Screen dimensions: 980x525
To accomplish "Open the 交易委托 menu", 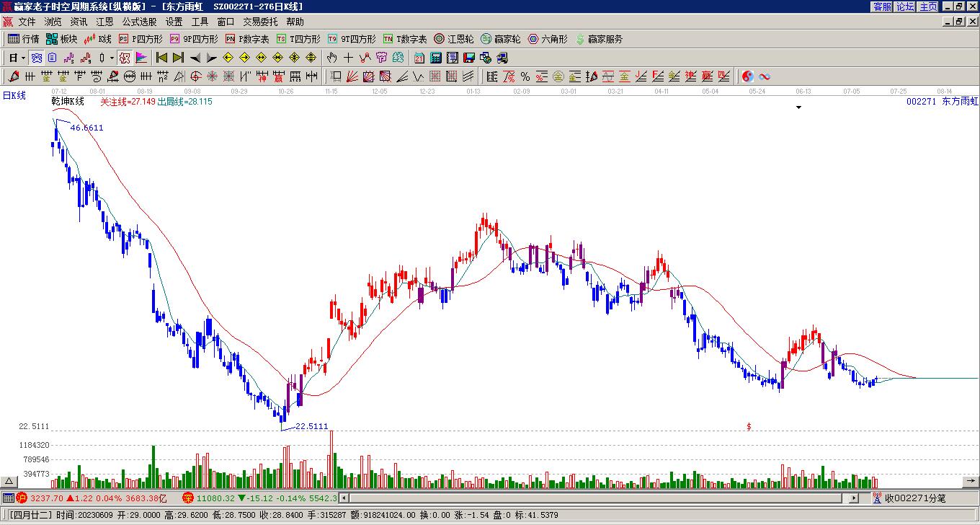I will [x=262, y=22].
